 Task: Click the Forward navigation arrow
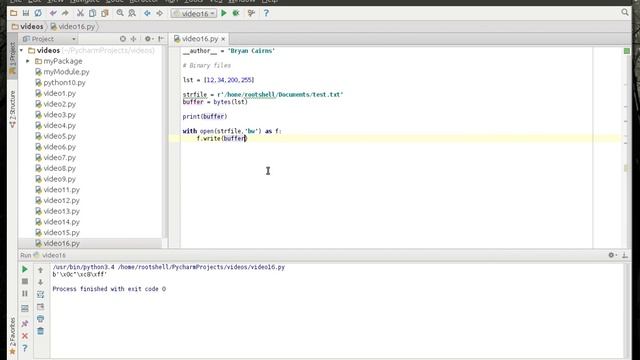pos(160,13)
